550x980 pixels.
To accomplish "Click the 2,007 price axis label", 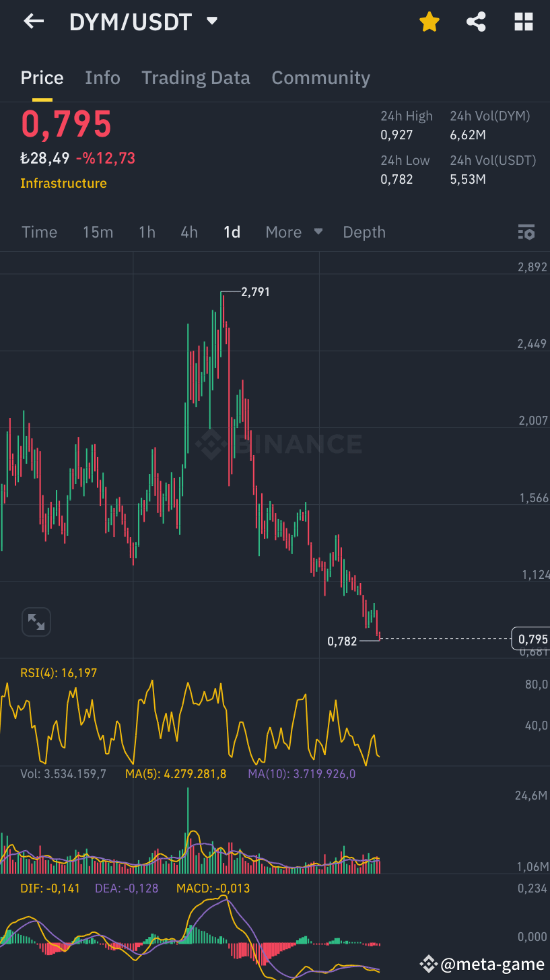I will tap(532, 421).
